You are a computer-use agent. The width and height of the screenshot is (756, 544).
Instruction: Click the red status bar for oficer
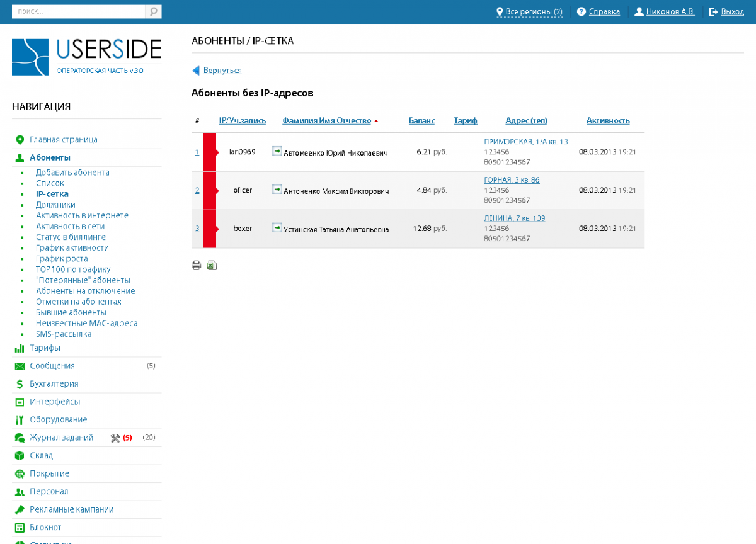pyautogui.click(x=209, y=190)
